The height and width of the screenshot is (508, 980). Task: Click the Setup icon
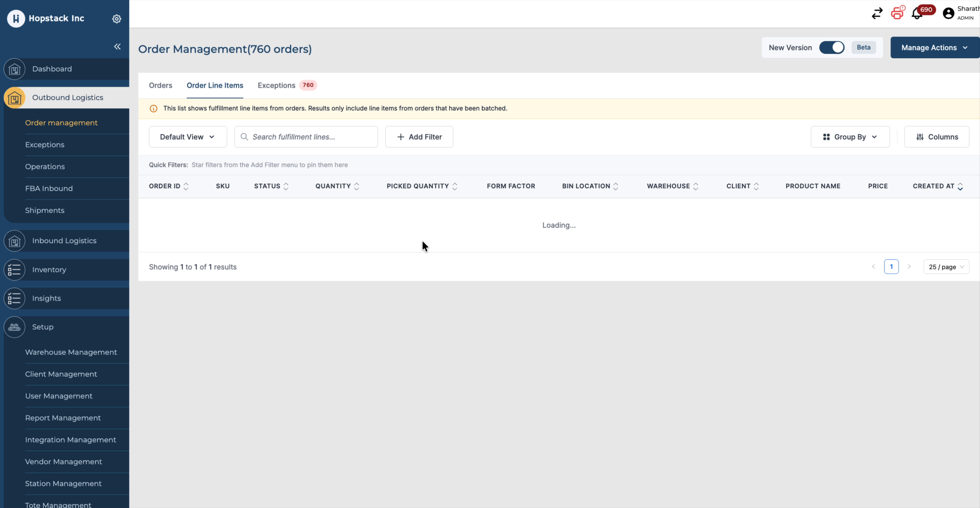14,327
